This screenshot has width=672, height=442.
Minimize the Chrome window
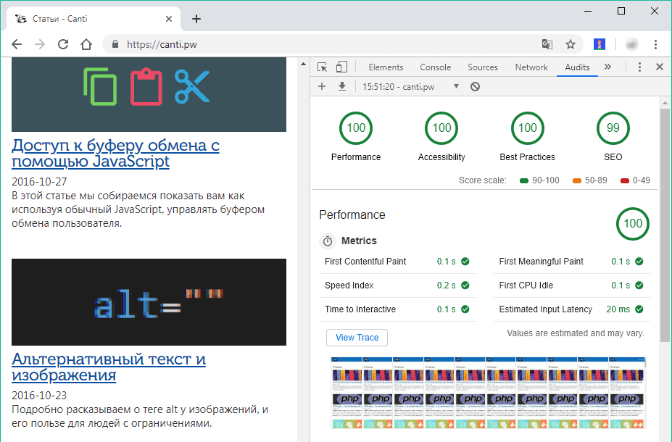click(x=588, y=12)
